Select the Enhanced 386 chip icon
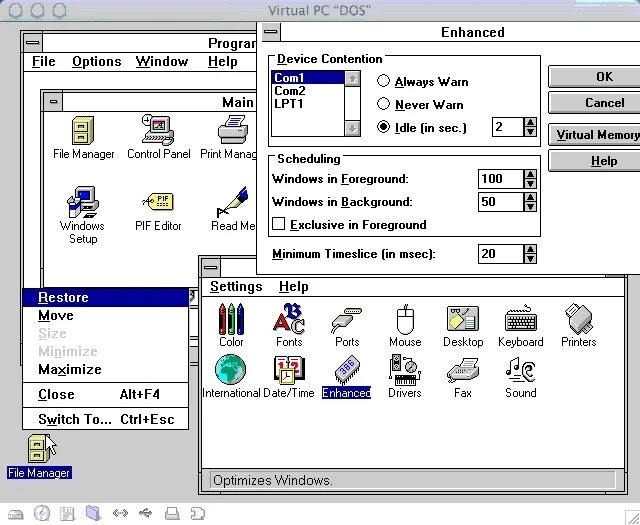 347,376
